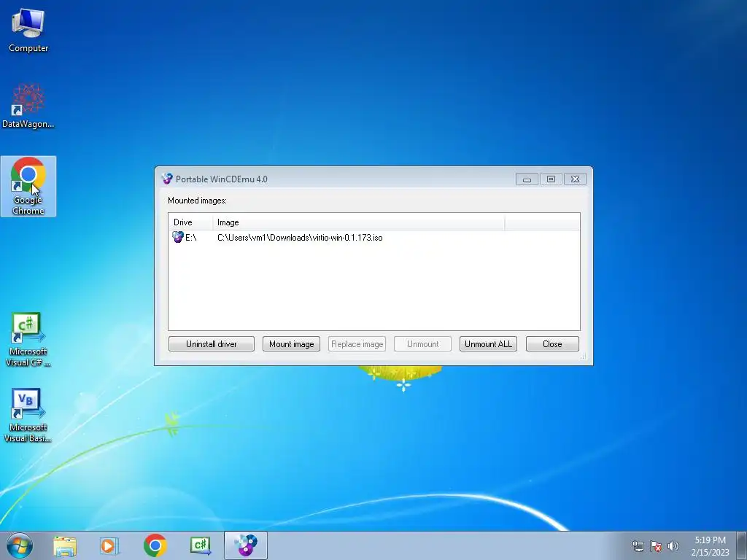Select the Google Chrome desktop shortcut
The width and height of the screenshot is (747, 560).
[28, 186]
